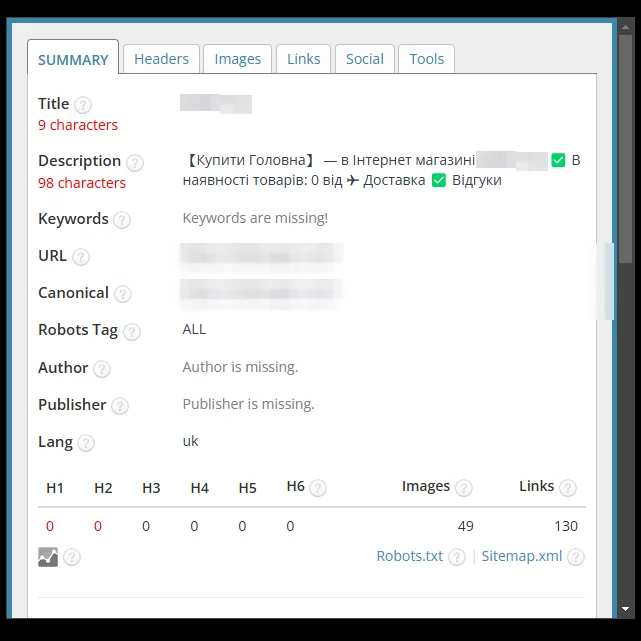Click the red H1 count value
Screen dimensions: 641x641
[50, 526]
